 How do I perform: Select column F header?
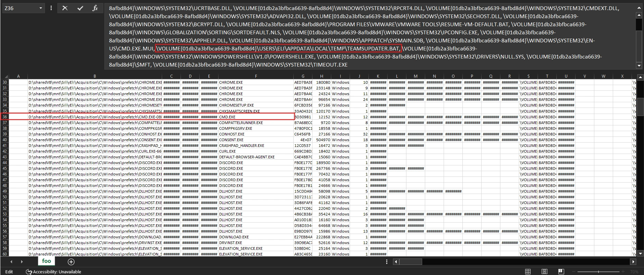256,76
